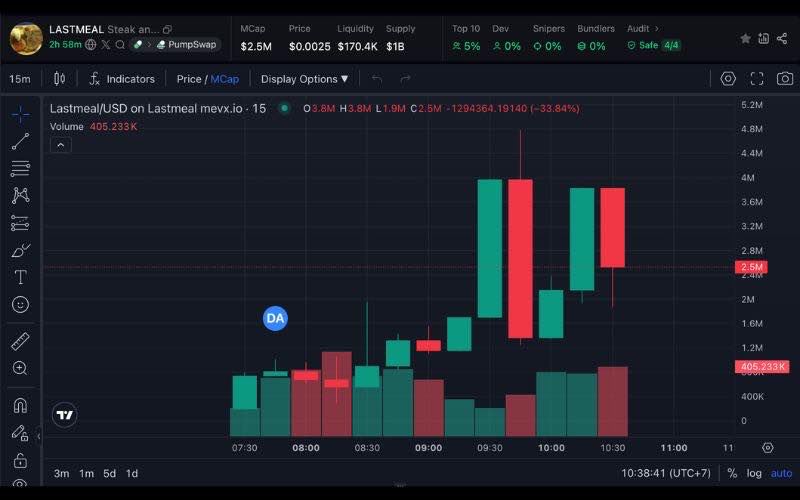Click the 405.233K volume label on axis
This screenshot has height=500, width=800.
[x=762, y=366]
